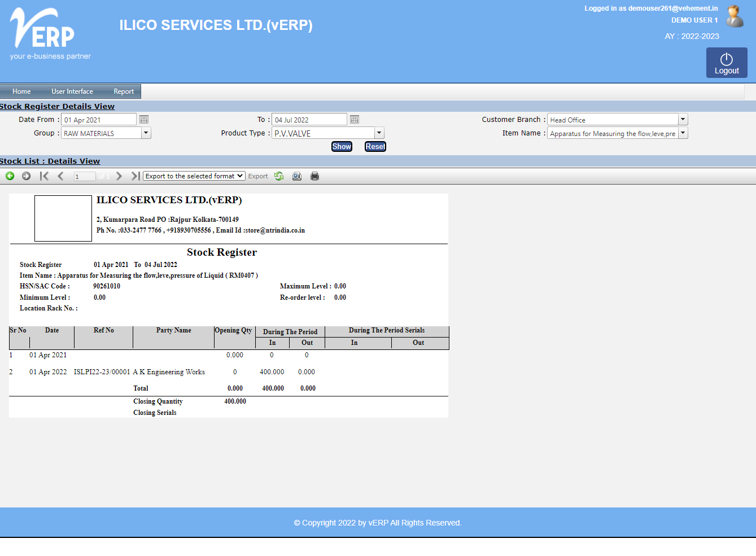Open the export format dropdown

(194, 176)
